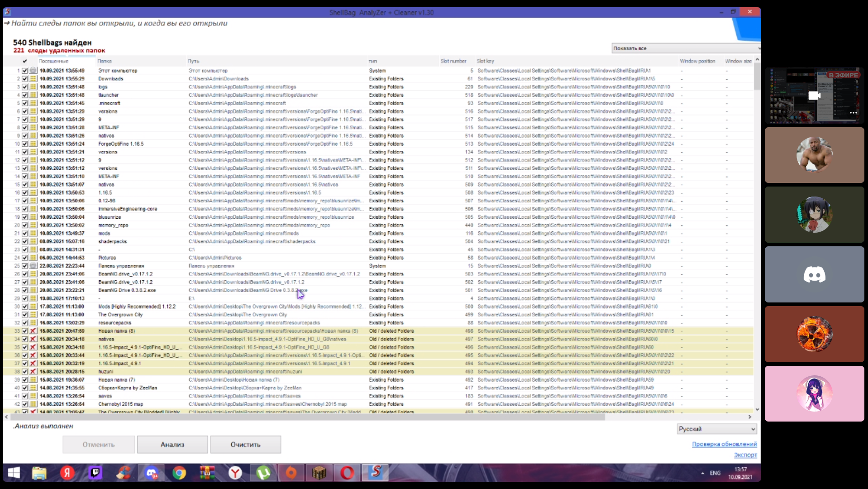The width and height of the screenshot is (868, 489).
Task: Launch WinRAR from the taskbar
Action: [207, 473]
